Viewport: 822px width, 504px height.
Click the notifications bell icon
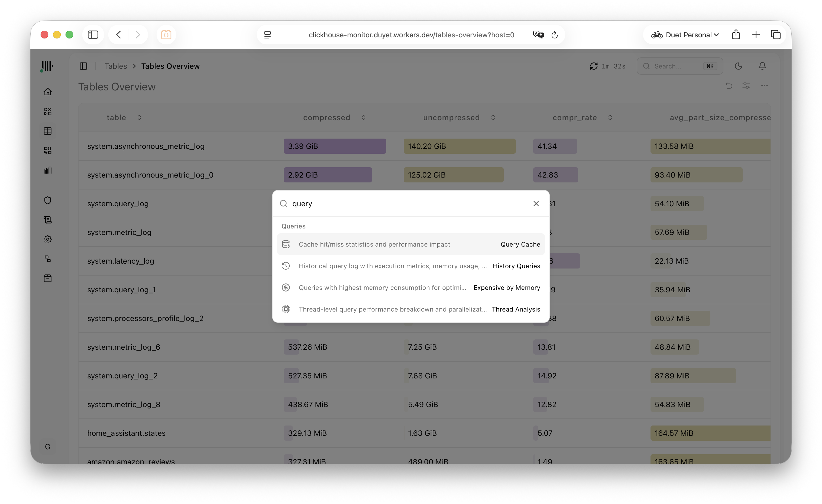click(762, 66)
